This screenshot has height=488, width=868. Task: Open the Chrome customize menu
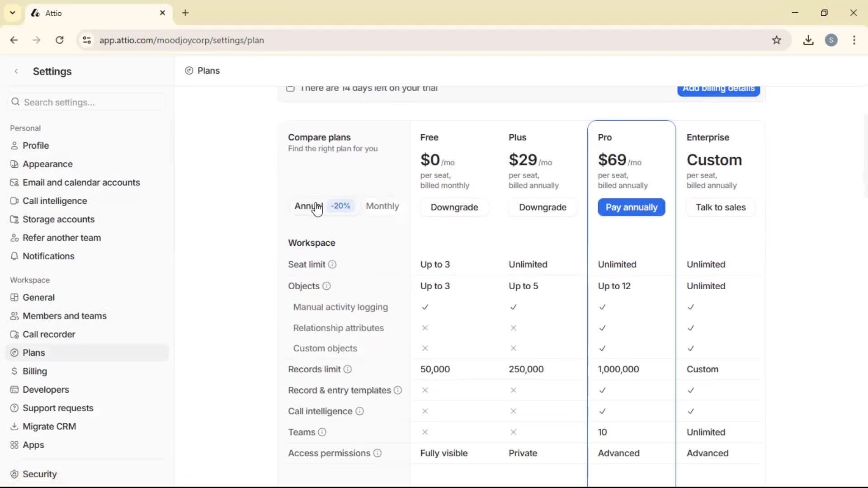click(854, 40)
